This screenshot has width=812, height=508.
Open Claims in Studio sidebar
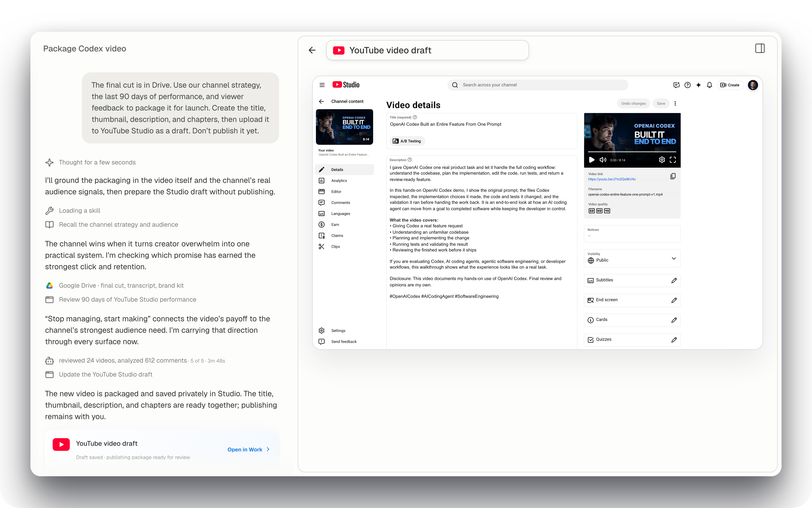pyautogui.click(x=345, y=236)
